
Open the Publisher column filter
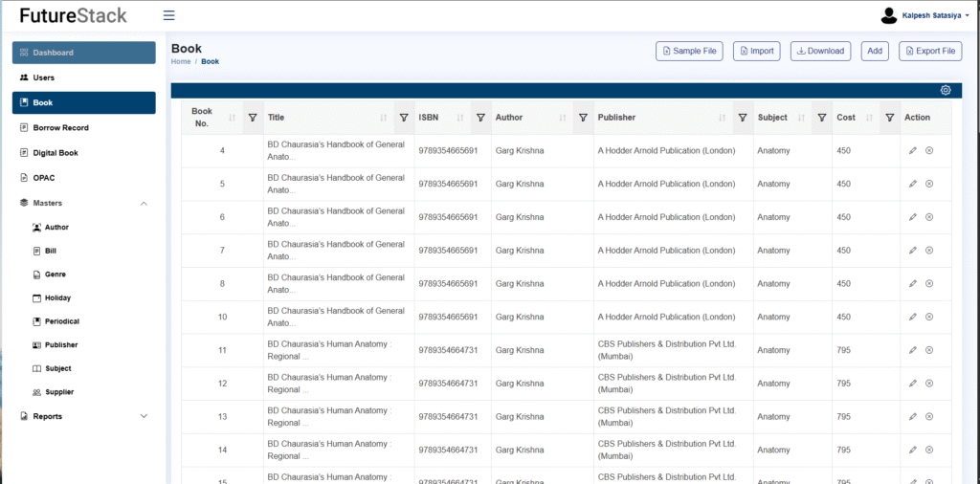tap(743, 118)
